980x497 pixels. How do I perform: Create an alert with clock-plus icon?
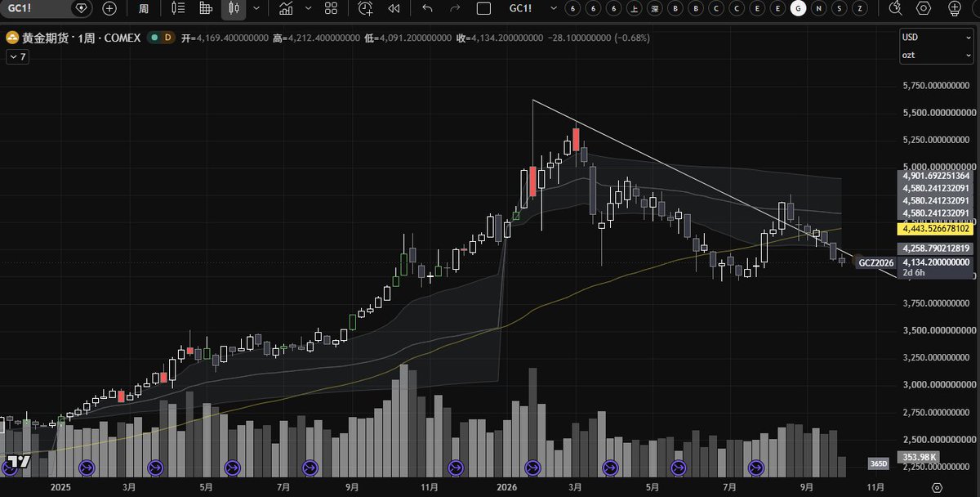[366, 8]
